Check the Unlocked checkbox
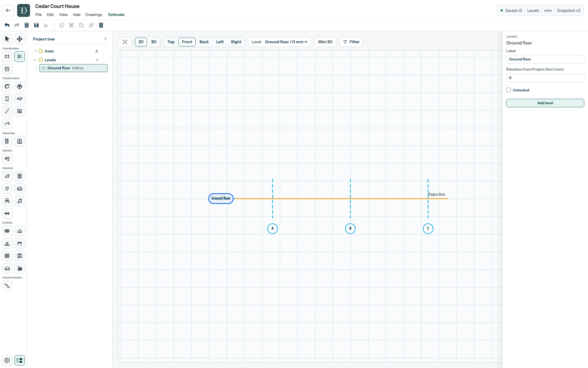Viewport: 588px width, 368px height. point(509,90)
